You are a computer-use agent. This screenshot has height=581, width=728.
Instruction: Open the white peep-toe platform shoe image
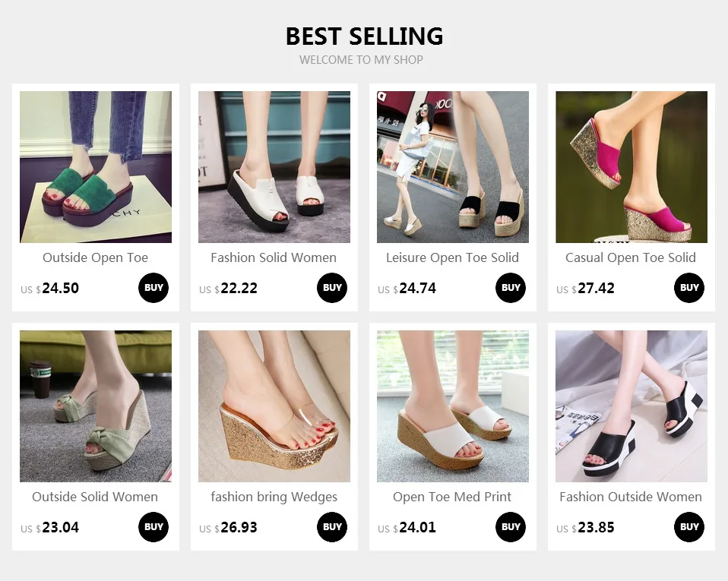pos(274,167)
